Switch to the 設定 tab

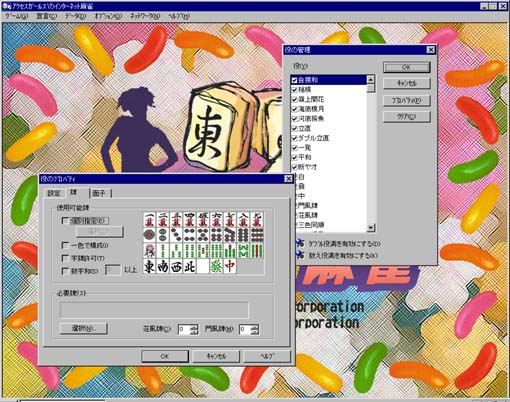pyautogui.click(x=54, y=193)
